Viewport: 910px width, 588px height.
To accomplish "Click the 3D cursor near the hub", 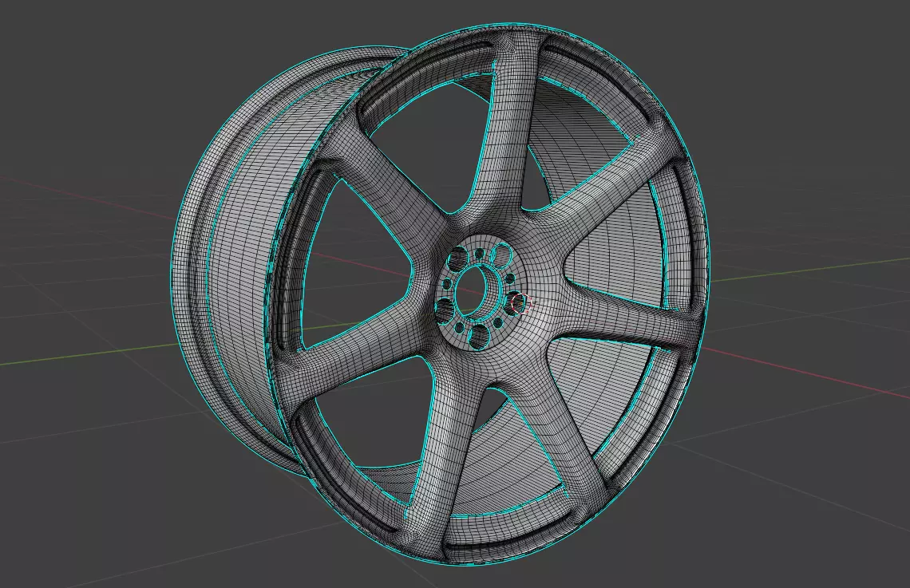I will pos(521,303).
